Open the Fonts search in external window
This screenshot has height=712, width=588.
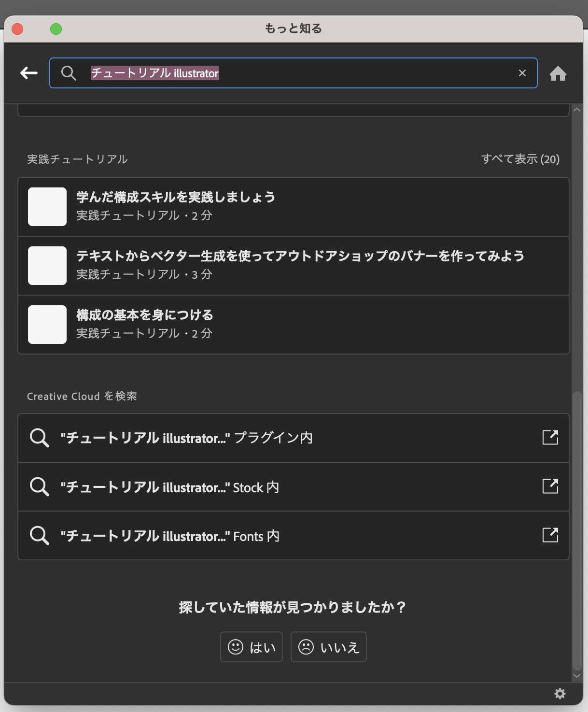[550, 535]
